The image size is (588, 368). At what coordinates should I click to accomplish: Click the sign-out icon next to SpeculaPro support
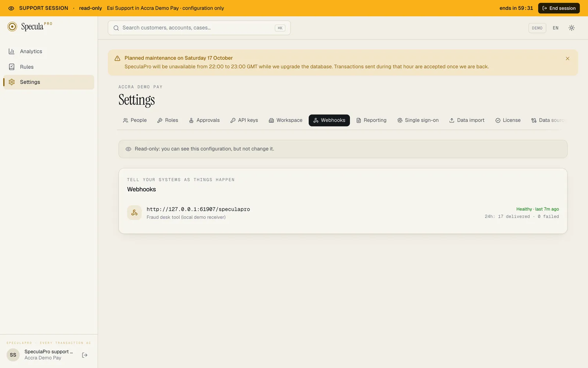85,355
